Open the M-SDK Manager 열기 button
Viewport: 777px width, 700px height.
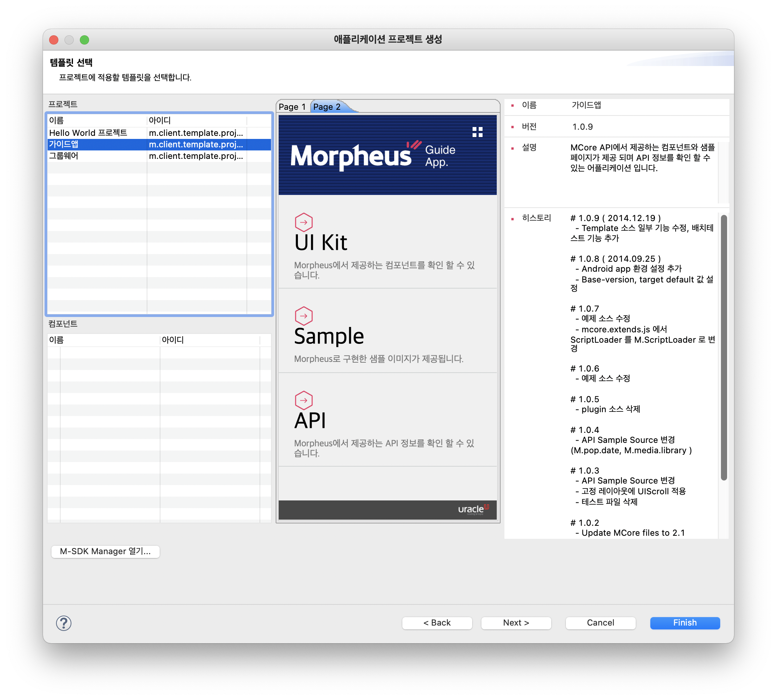105,551
